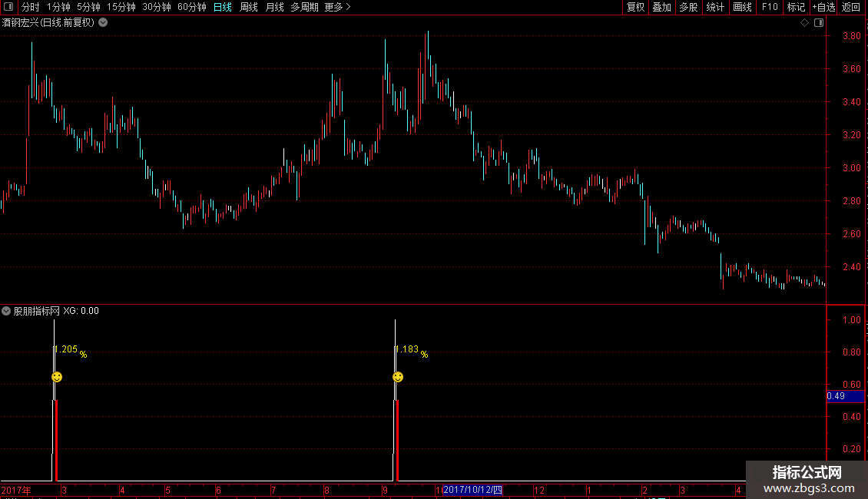Select the 5分钟 period tab
Image resolution: width=868 pixels, height=499 pixels.
(88, 7)
